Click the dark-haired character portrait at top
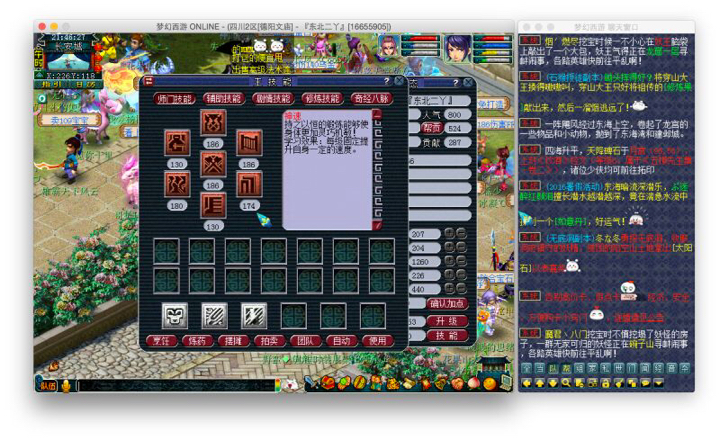Viewport: 720px width, 441px height. coord(457,48)
